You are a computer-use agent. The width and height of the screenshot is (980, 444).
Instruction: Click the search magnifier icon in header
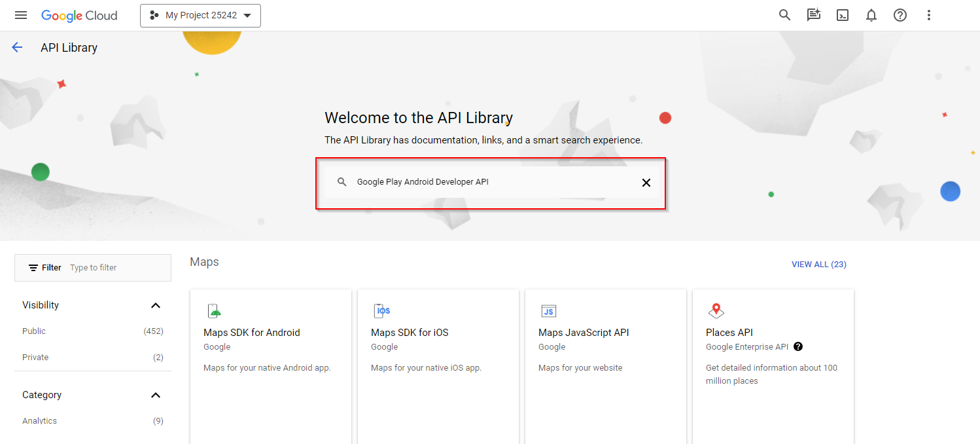click(x=784, y=16)
